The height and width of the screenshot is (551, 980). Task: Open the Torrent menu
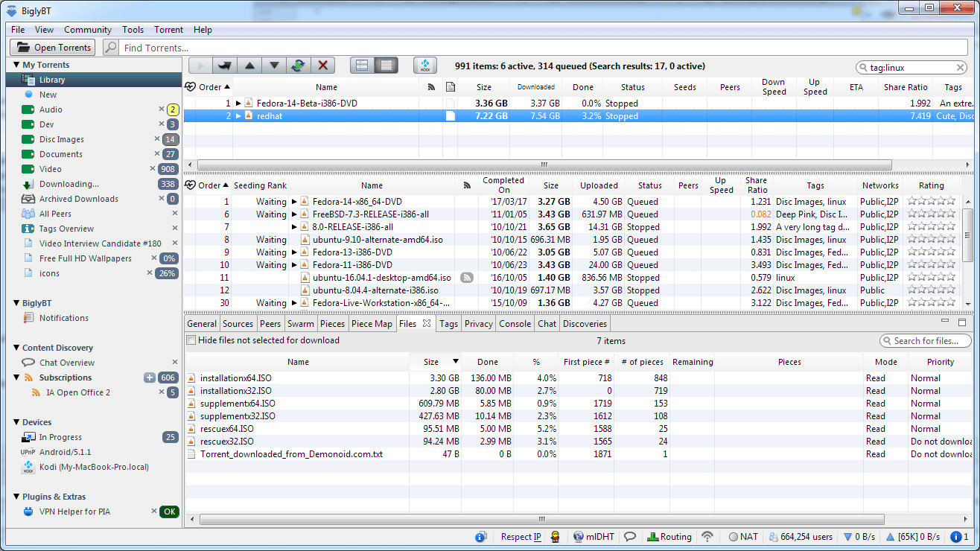[168, 30]
